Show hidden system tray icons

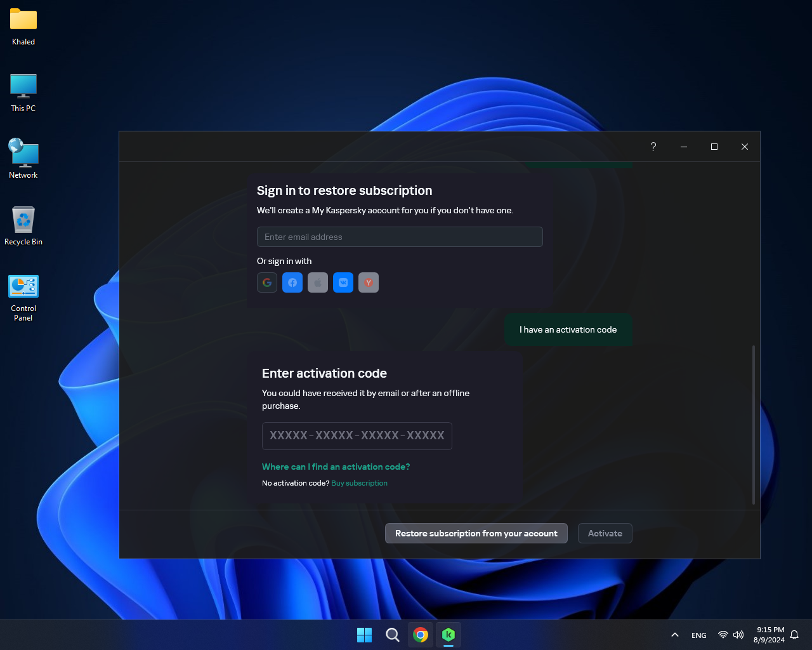[x=675, y=635]
